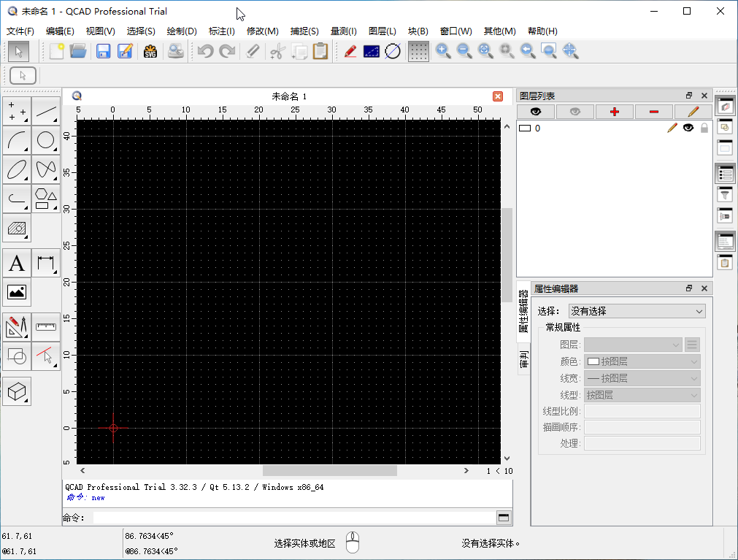Open the modification tools with pencil and triangle
The height and width of the screenshot is (560, 738).
coord(17,327)
